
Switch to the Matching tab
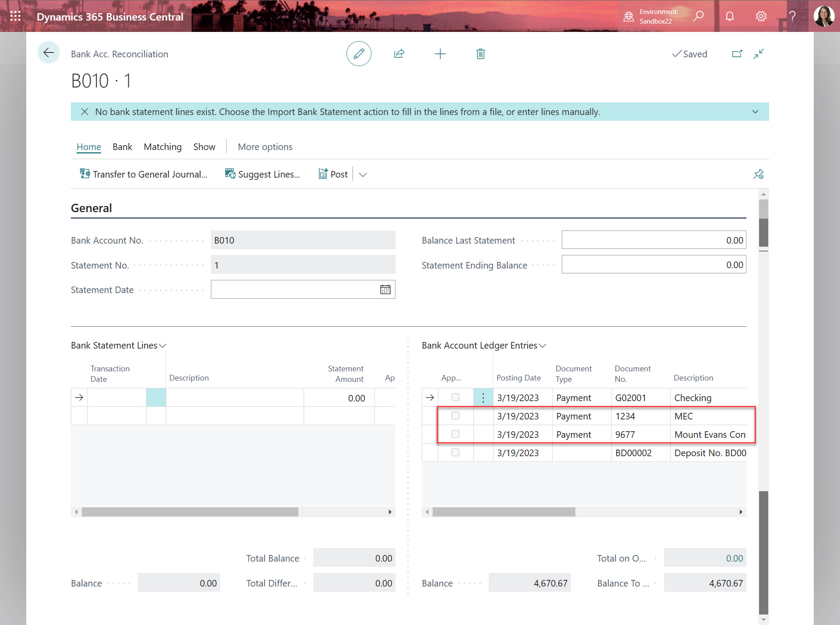click(162, 147)
